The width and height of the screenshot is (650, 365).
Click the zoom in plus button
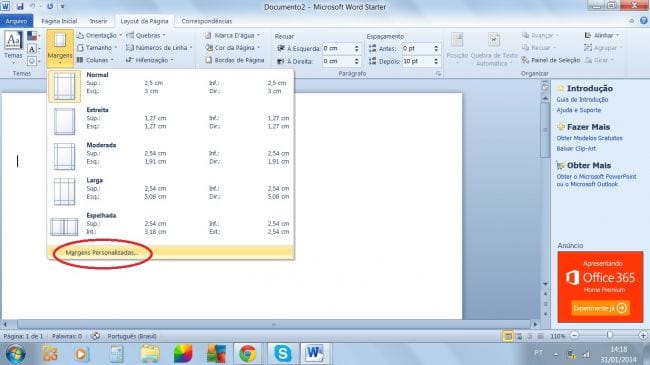pos(643,335)
